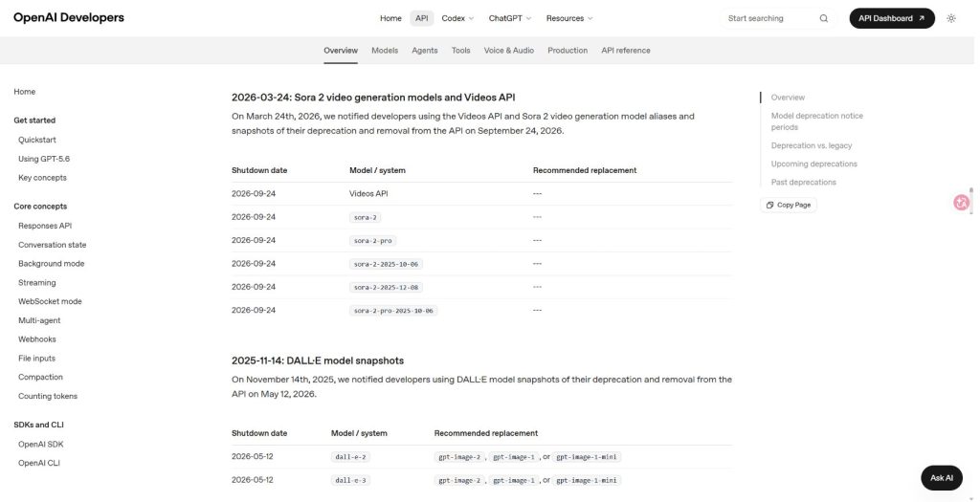Click the pink translate floating icon

click(x=961, y=203)
